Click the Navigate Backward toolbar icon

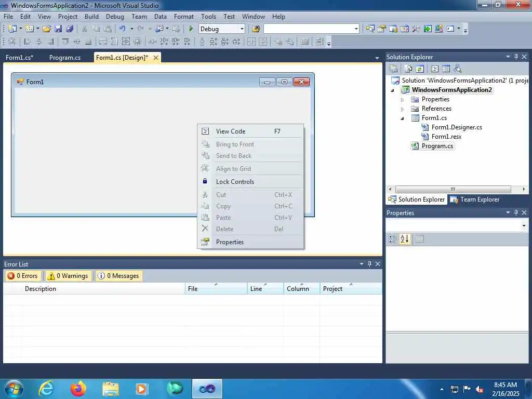pos(159,29)
